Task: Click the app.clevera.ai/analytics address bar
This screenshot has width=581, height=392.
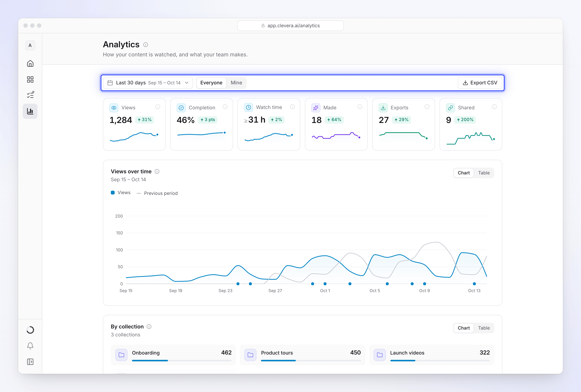Action: coord(290,26)
